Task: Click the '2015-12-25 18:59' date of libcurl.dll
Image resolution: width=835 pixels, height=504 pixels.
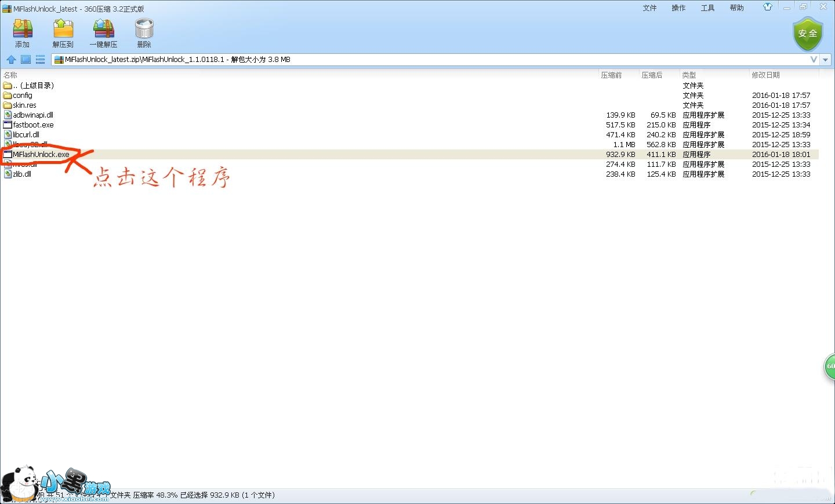Action: (x=781, y=135)
